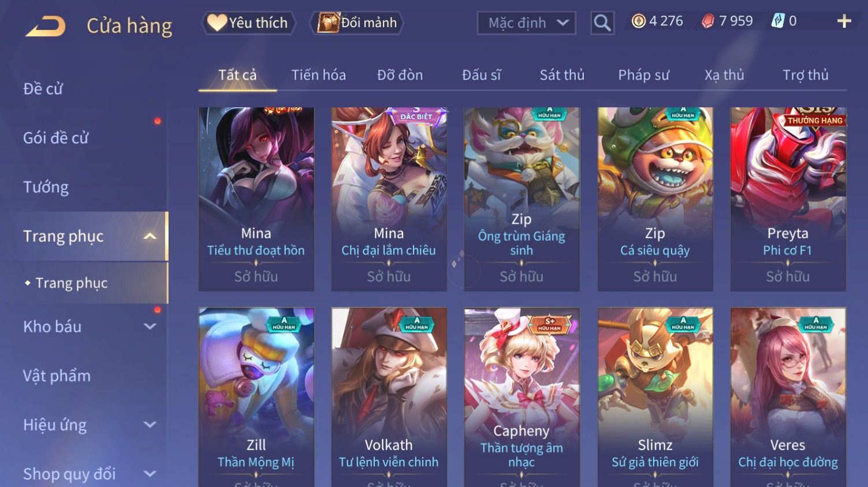Expand the Hiệu ứng sidebar section
Image resolution: width=868 pixels, height=487 pixels.
tap(150, 425)
